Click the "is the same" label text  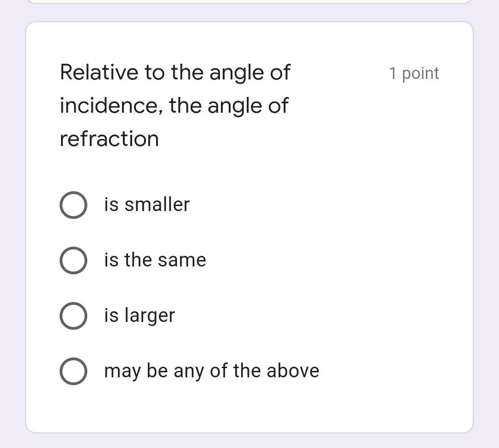click(x=155, y=260)
